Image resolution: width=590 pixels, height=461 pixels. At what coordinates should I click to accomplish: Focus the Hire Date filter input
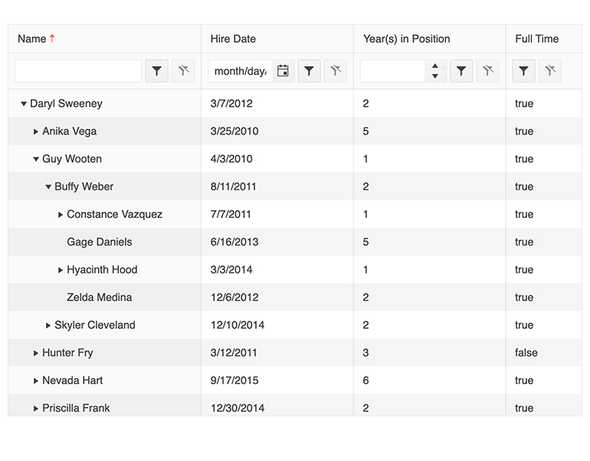pyautogui.click(x=241, y=71)
